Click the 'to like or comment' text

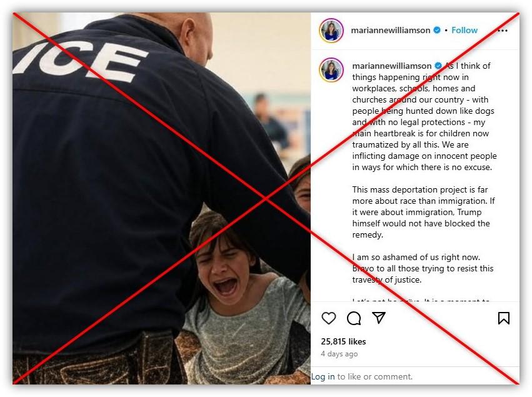point(375,376)
